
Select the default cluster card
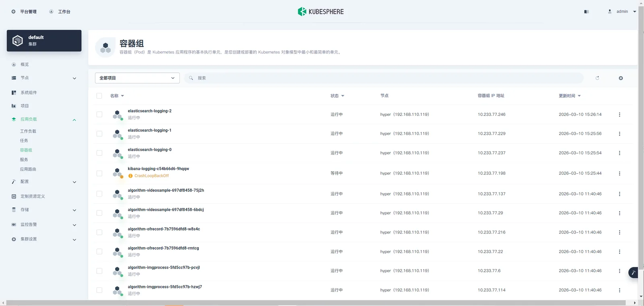point(44,41)
